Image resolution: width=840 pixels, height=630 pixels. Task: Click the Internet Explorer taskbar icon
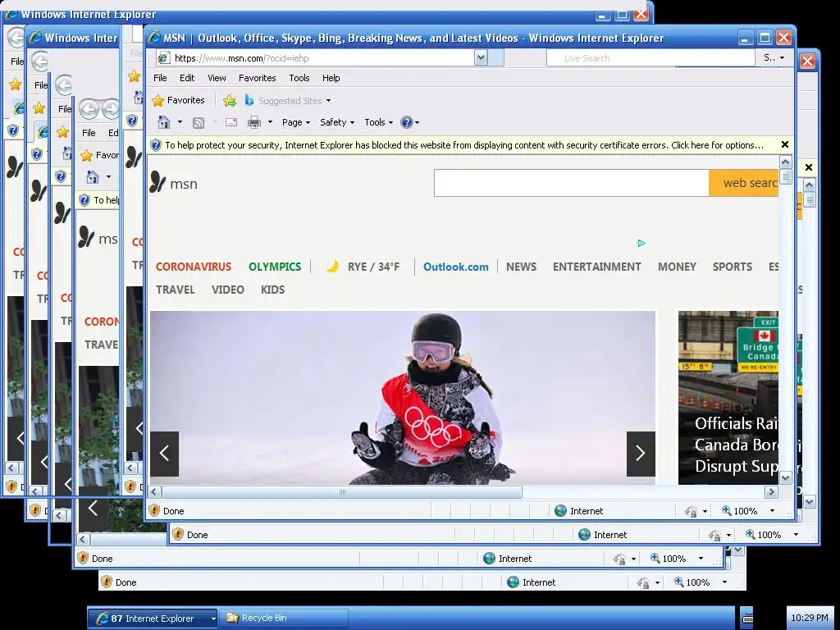(x=102, y=619)
